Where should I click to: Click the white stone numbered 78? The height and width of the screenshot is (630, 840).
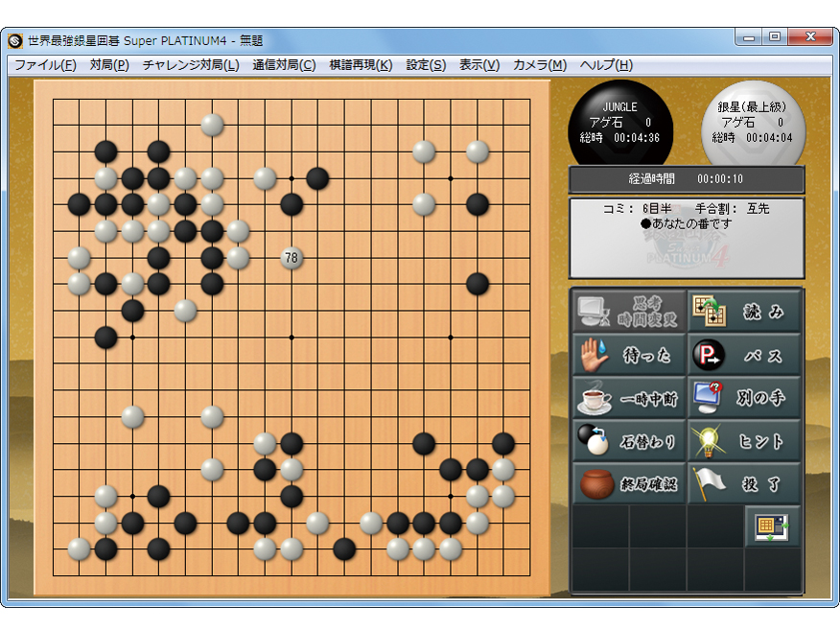pos(292,258)
